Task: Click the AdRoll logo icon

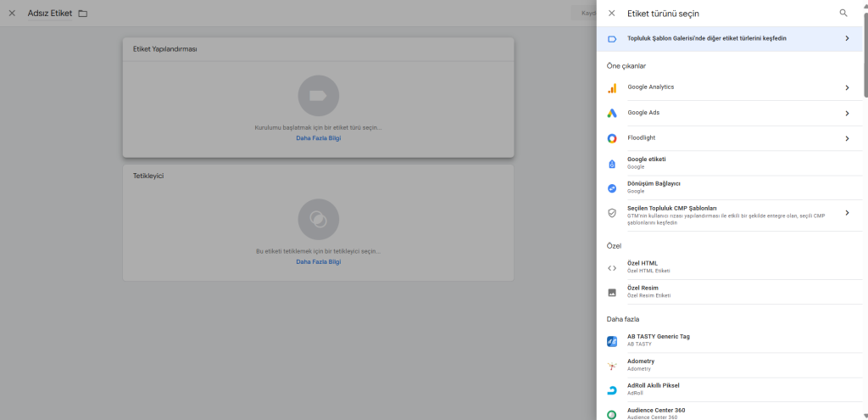Action: pos(612,390)
